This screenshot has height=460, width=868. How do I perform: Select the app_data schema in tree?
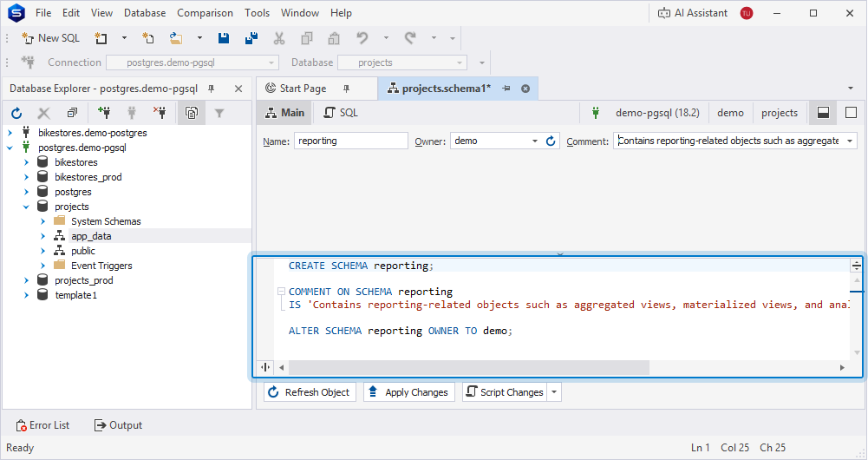91,236
